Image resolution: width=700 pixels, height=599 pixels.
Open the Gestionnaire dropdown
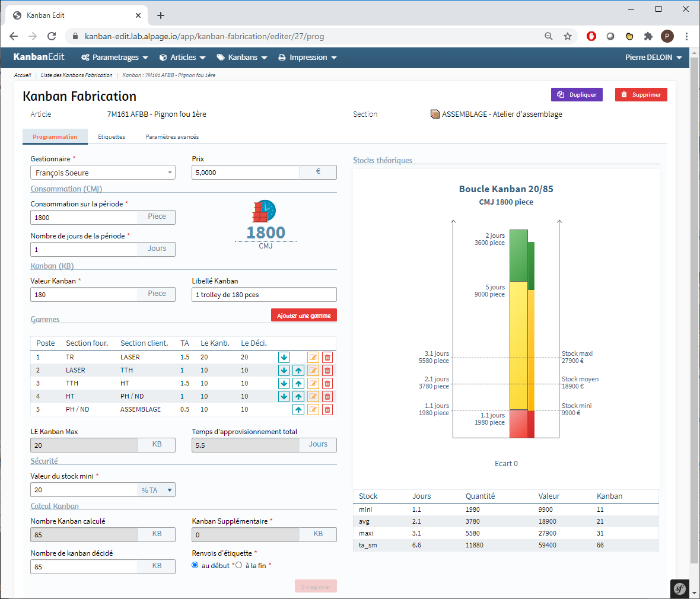pyautogui.click(x=103, y=173)
